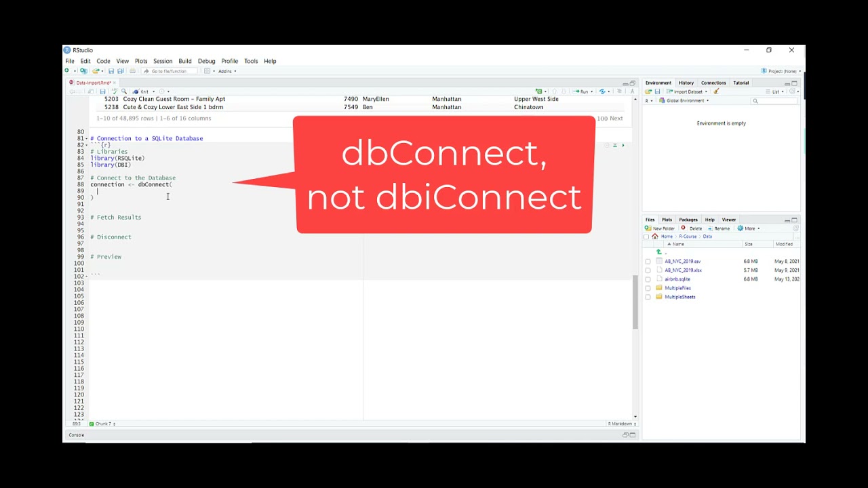Switch to the Plots tab
Screen dimensions: 868x488
(667, 220)
